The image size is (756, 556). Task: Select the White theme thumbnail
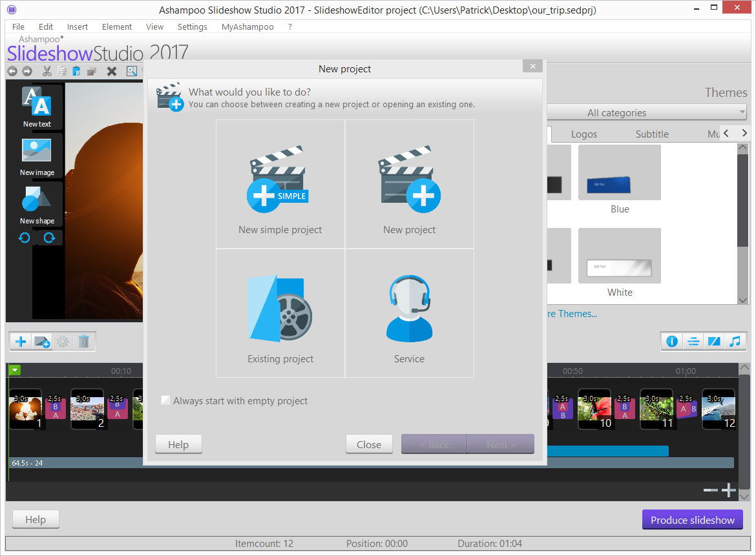pos(620,256)
